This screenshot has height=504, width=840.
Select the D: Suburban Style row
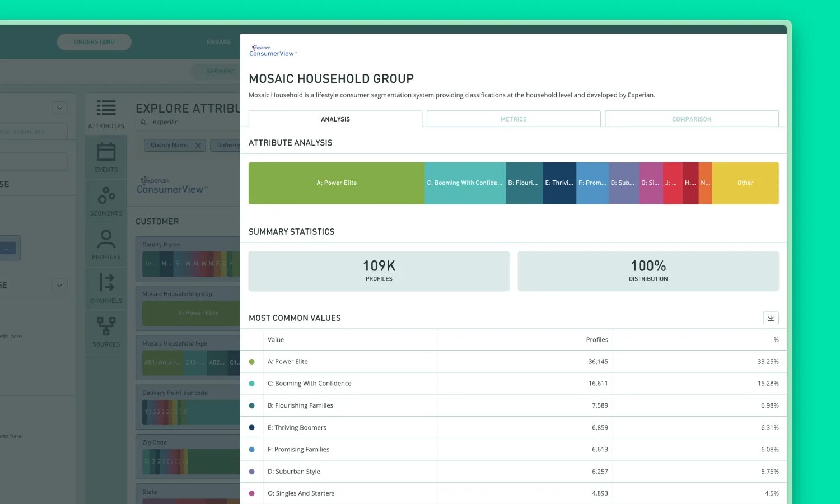point(514,472)
